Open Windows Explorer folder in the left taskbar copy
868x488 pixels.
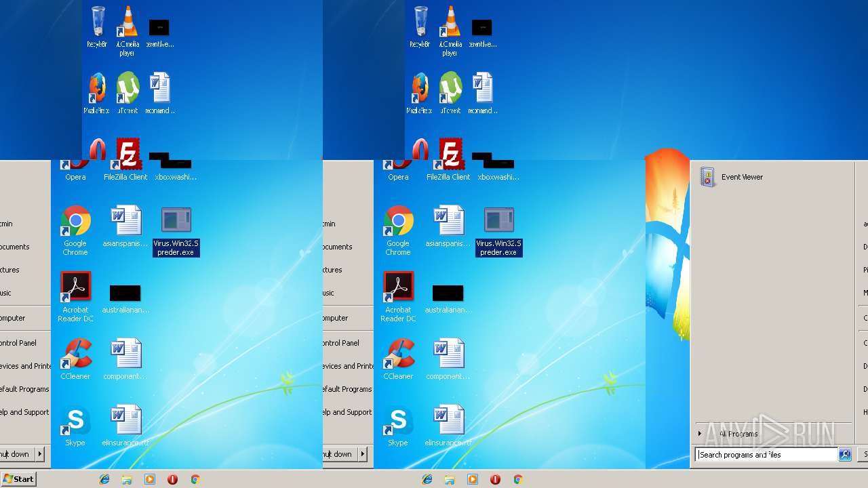[x=127, y=479]
